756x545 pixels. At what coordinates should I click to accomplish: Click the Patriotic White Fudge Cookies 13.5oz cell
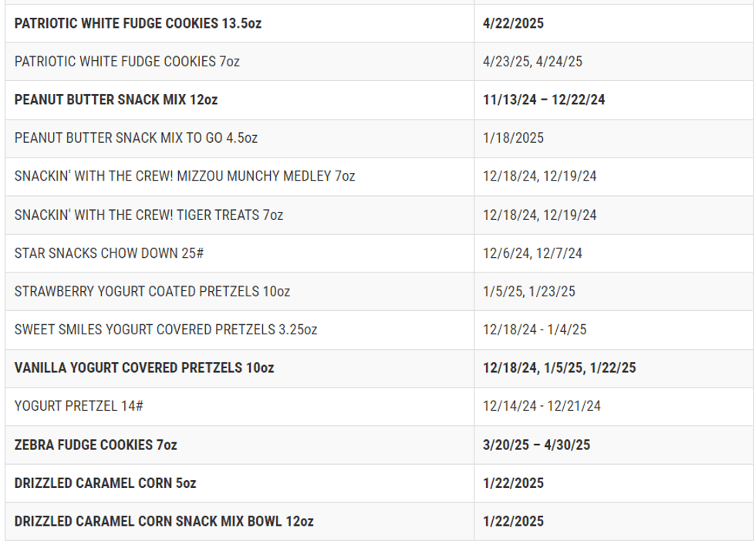pyautogui.click(x=138, y=23)
